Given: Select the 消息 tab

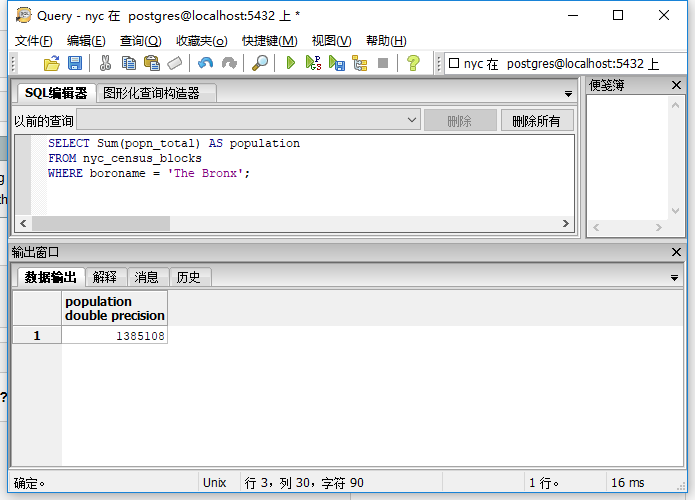Looking at the screenshot, I should (147, 277).
